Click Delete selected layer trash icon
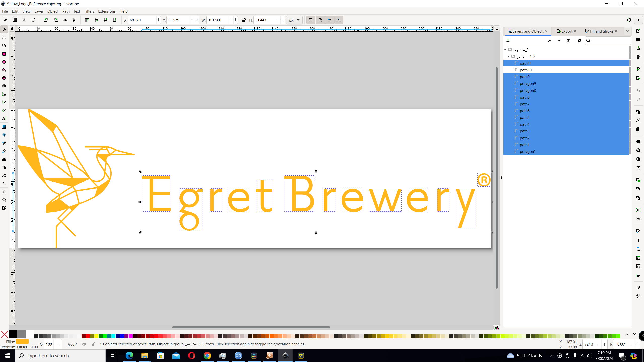The image size is (644, 362). (568, 41)
